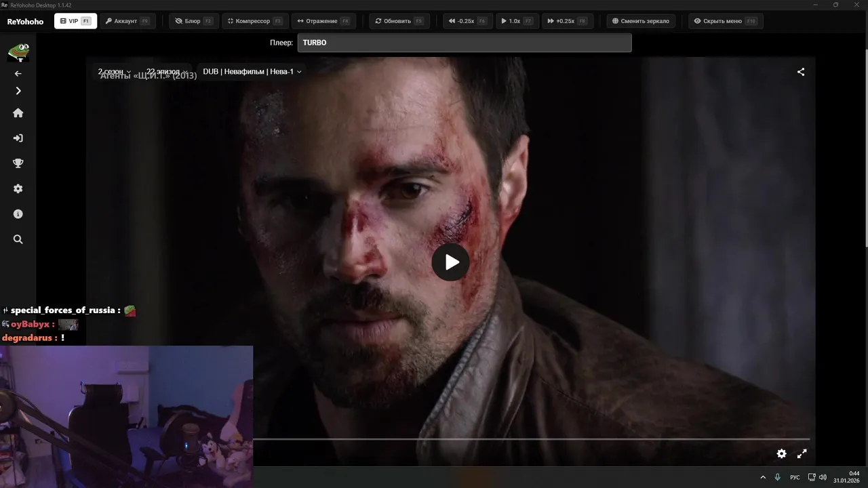Expand the 2 сезон season dropdown
Viewport: 868px width, 488px height.
[x=115, y=71]
